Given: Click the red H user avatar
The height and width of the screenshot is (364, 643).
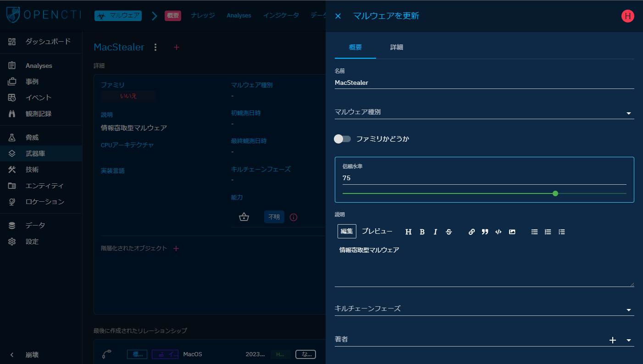Looking at the screenshot, I should (x=627, y=16).
